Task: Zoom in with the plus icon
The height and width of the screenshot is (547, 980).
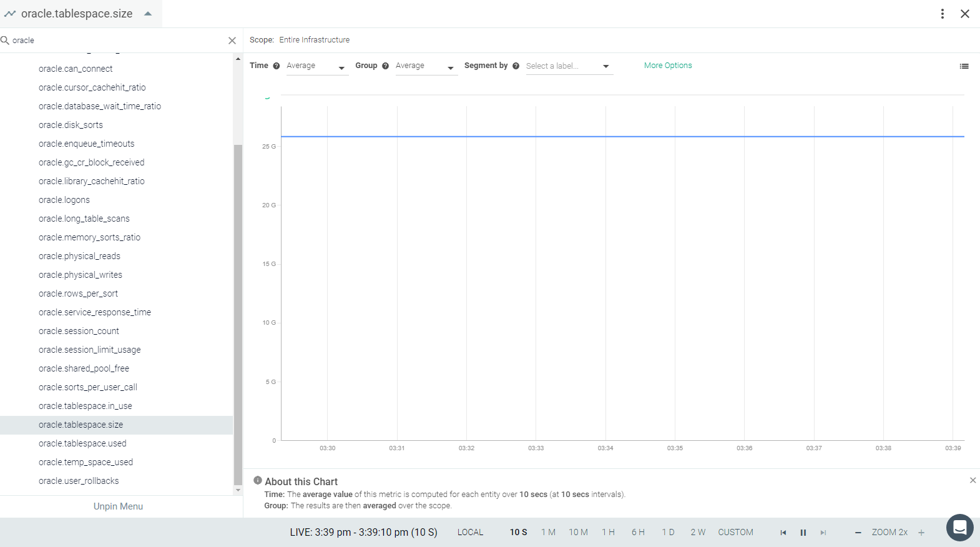Action: [921, 533]
